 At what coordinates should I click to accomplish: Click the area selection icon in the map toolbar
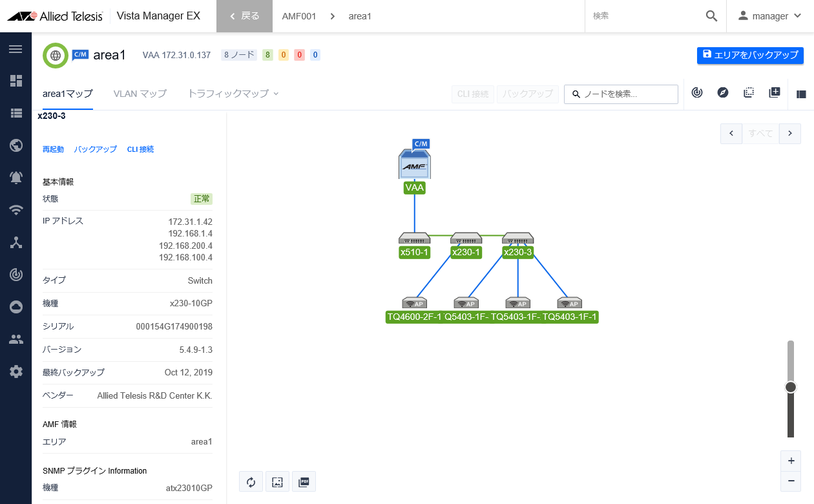pos(749,92)
